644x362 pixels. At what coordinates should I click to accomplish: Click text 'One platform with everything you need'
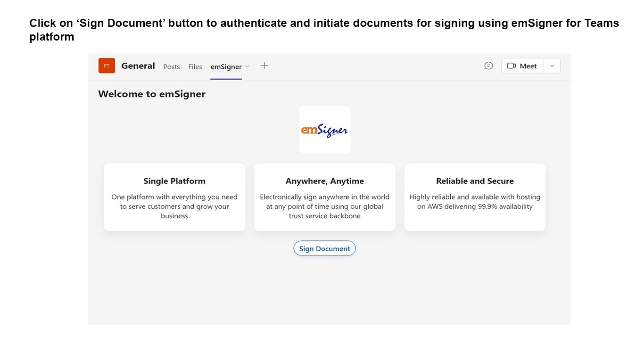174,197
